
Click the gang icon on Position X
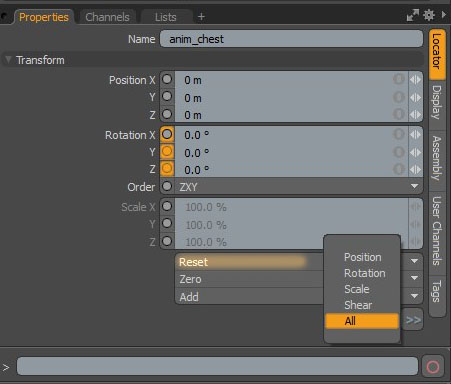399,79
